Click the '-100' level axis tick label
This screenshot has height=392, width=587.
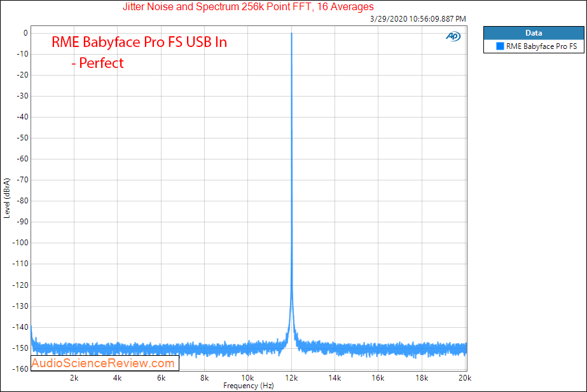20,243
